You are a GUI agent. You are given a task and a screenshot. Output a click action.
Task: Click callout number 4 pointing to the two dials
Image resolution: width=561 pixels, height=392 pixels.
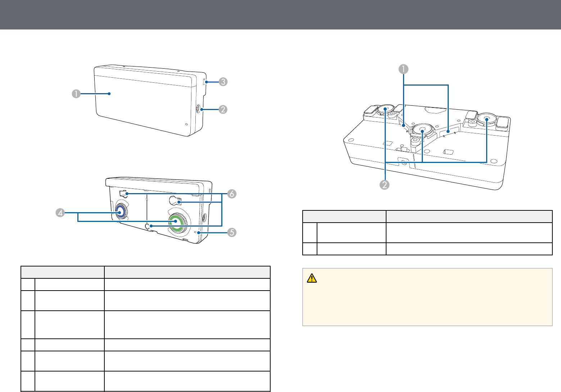tap(60, 213)
